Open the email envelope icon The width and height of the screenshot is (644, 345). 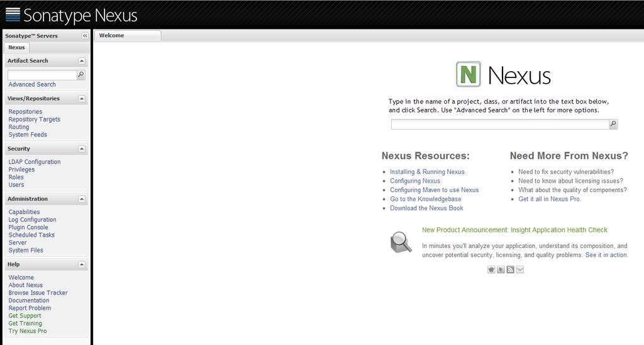pos(520,269)
